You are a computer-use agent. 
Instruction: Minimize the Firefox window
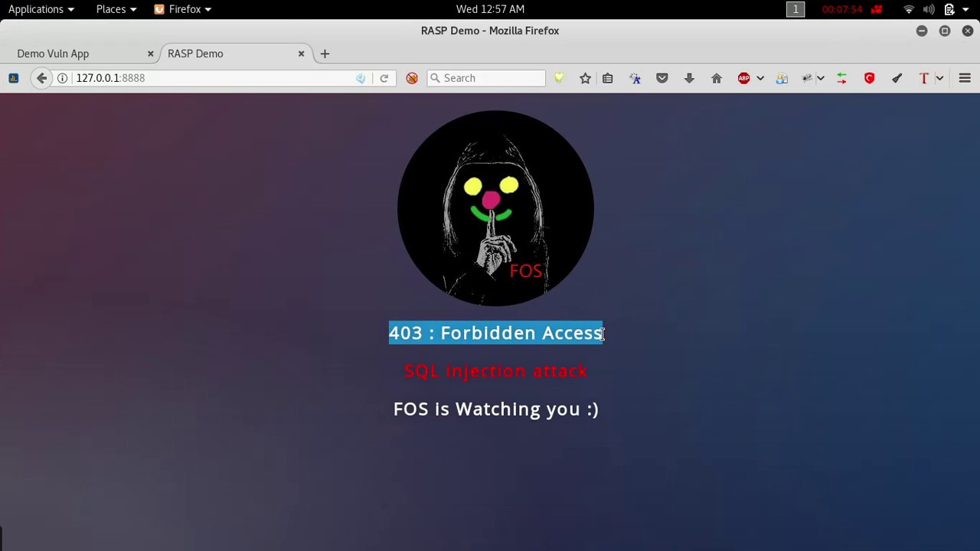click(922, 31)
